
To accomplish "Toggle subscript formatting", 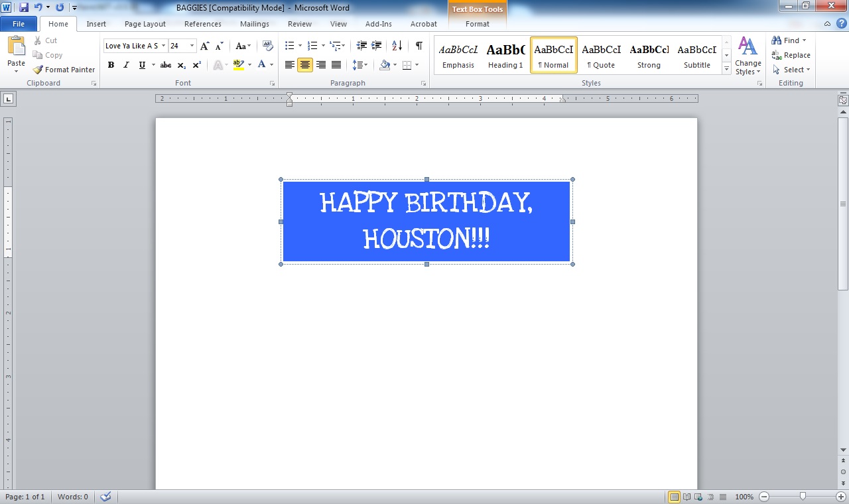I will click(182, 65).
